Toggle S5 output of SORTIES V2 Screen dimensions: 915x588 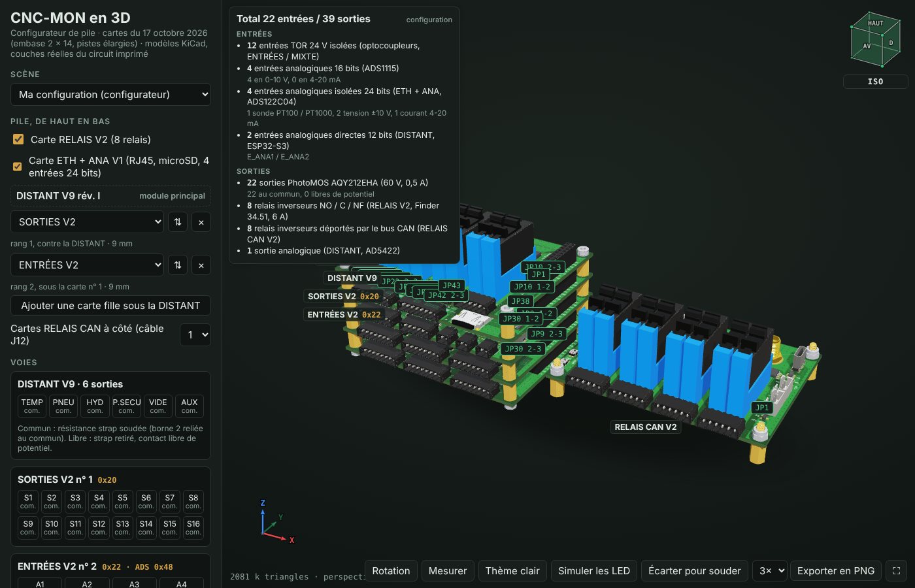click(x=122, y=501)
